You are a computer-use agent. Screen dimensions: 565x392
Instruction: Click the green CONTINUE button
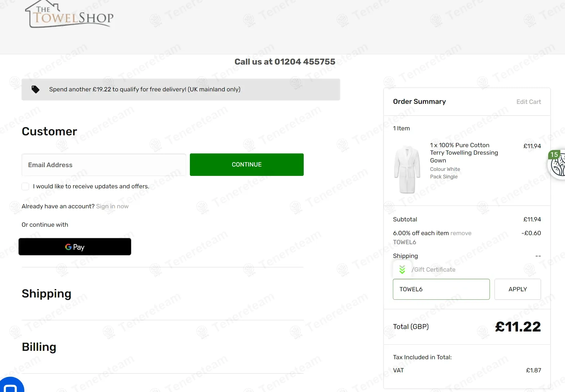point(247,165)
